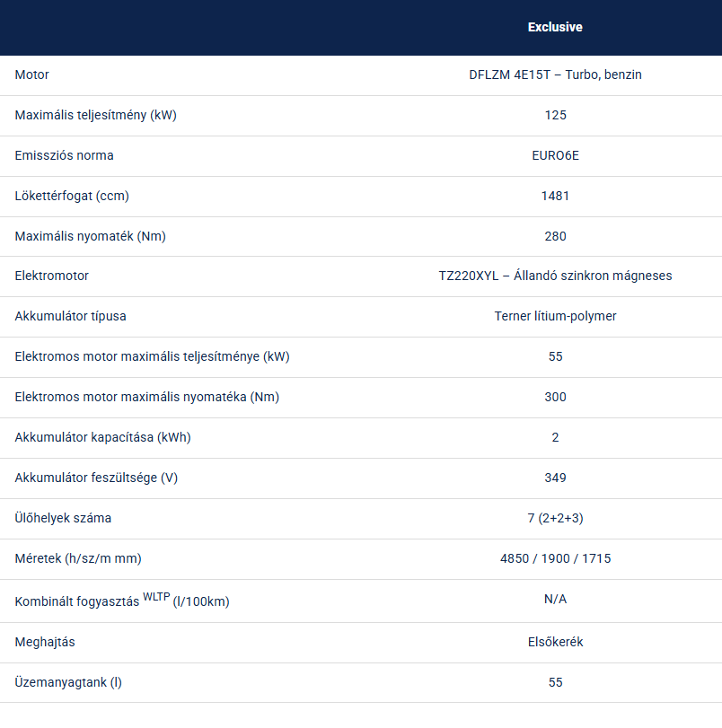Click the dimensions value 4850 / 1900 / 1715
The image size is (722, 728).
click(x=555, y=558)
